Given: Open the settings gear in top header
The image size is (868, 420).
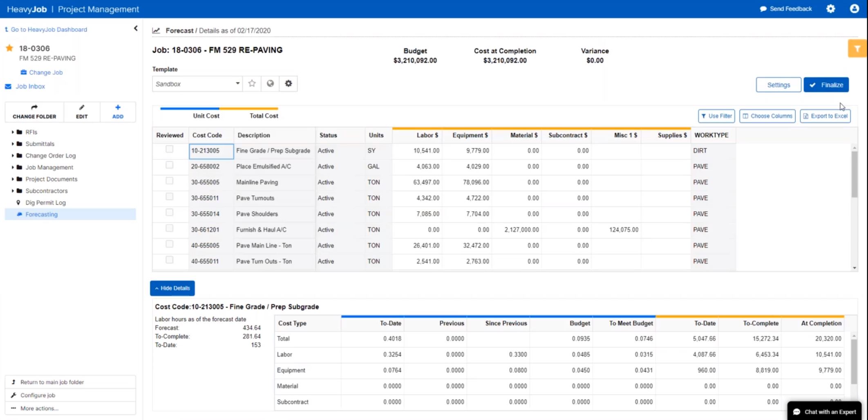Looking at the screenshot, I should coord(831,9).
